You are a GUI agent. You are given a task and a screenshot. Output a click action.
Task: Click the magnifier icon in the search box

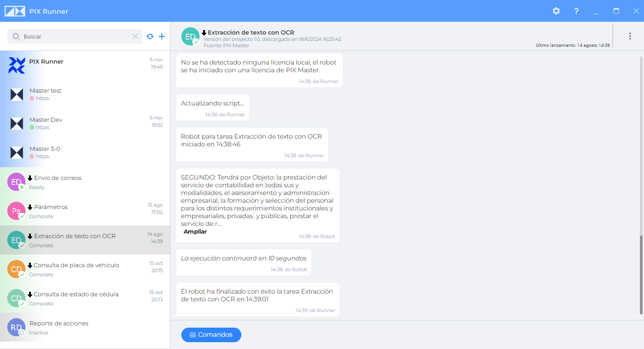click(x=16, y=36)
